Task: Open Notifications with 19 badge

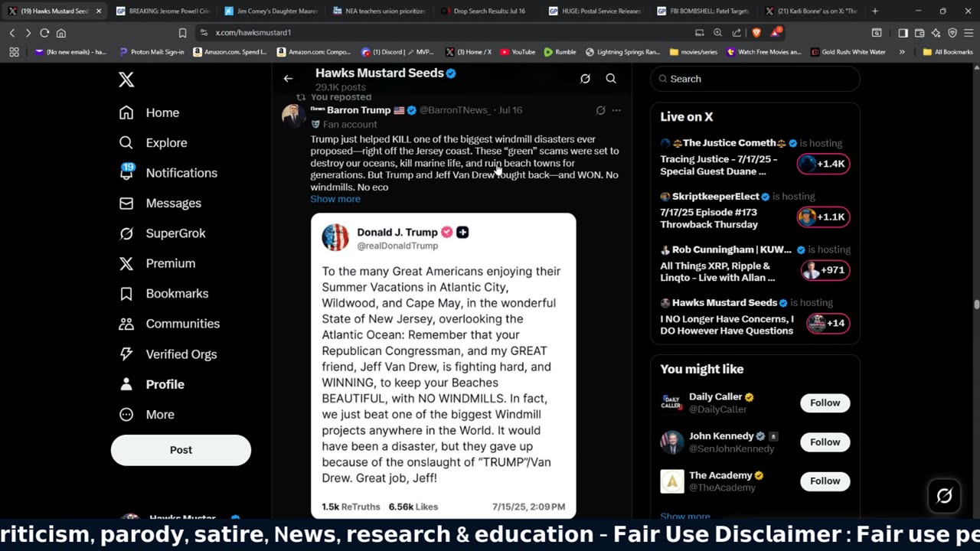Action: [x=168, y=173]
